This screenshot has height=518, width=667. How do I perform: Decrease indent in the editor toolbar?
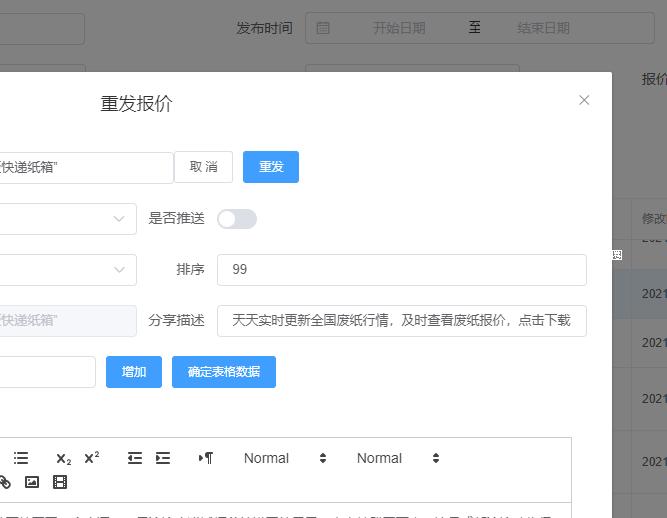[135, 458]
